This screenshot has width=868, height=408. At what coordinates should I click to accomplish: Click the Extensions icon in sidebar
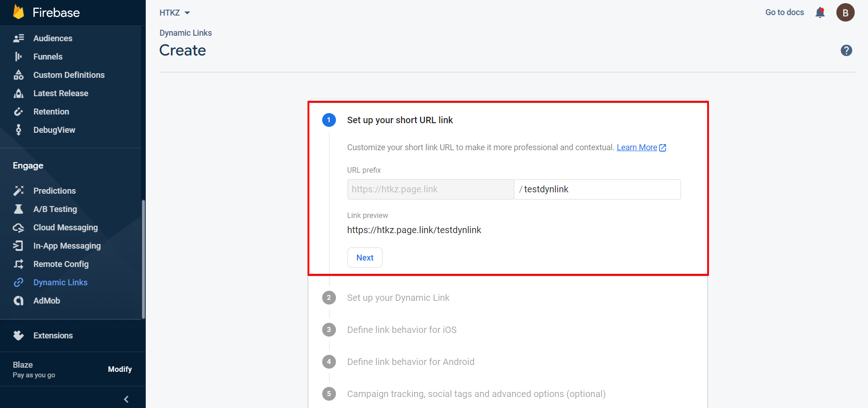coord(18,336)
